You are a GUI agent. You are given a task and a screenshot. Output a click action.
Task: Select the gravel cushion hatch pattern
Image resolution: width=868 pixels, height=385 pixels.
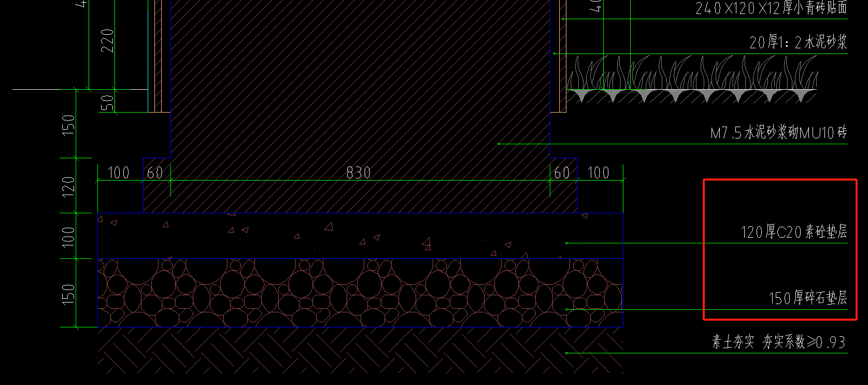click(360, 293)
